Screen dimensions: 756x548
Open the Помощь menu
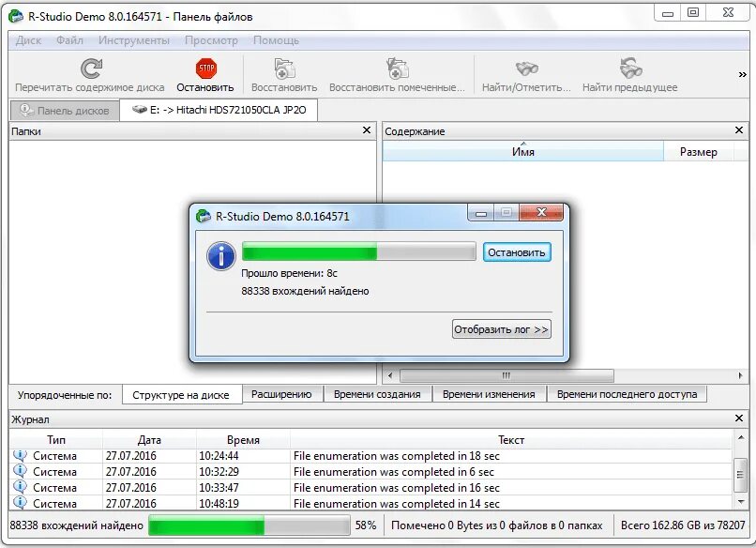[x=277, y=40]
